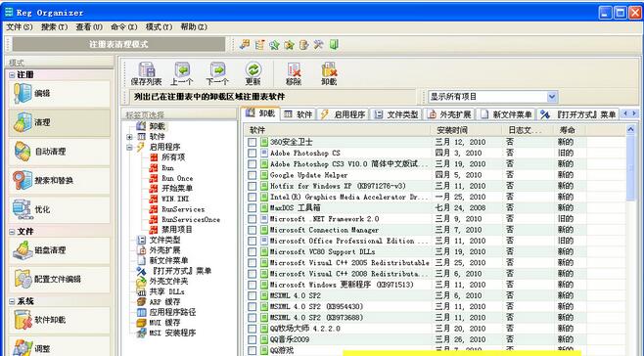Screen dimensions: 644x356
Task: Click the list scrollbar up arrow
Action: [x=631, y=130]
